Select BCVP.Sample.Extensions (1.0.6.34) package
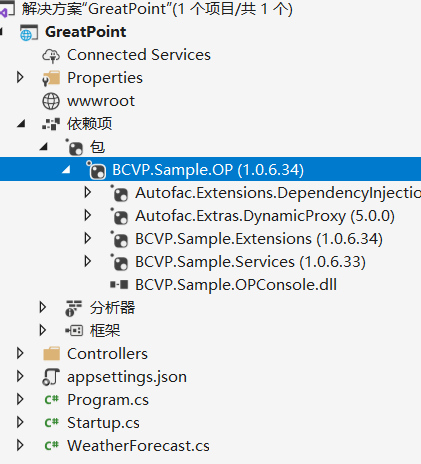This screenshot has height=464, width=421. click(x=259, y=239)
